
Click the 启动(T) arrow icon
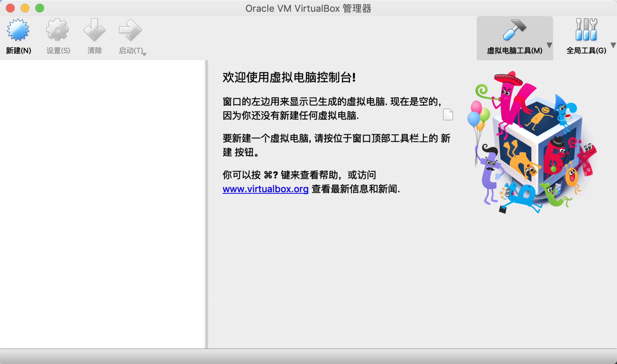[130, 30]
